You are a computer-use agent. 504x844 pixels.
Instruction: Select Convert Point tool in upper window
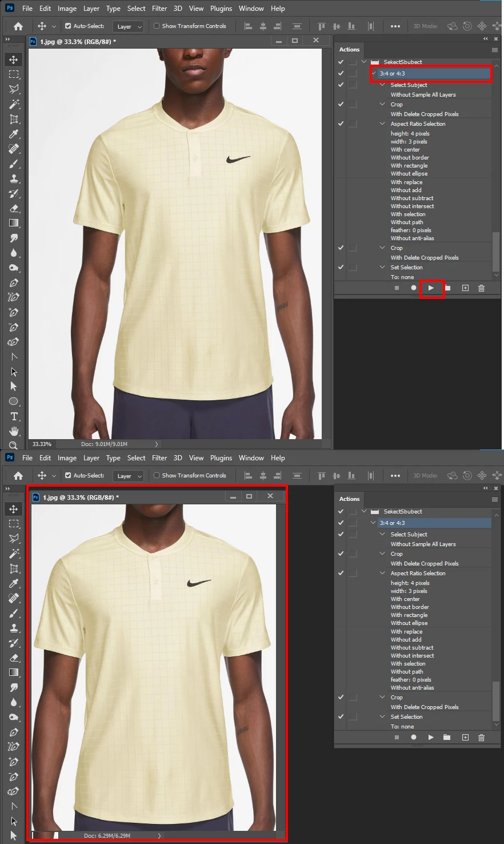click(x=14, y=357)
